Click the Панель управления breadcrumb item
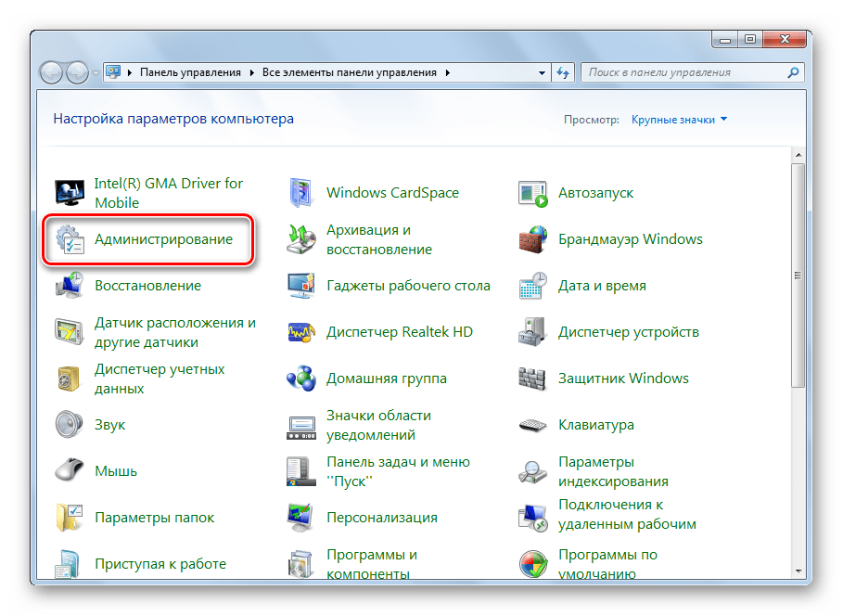Viewport: 843px width, 616px height. 190,72
